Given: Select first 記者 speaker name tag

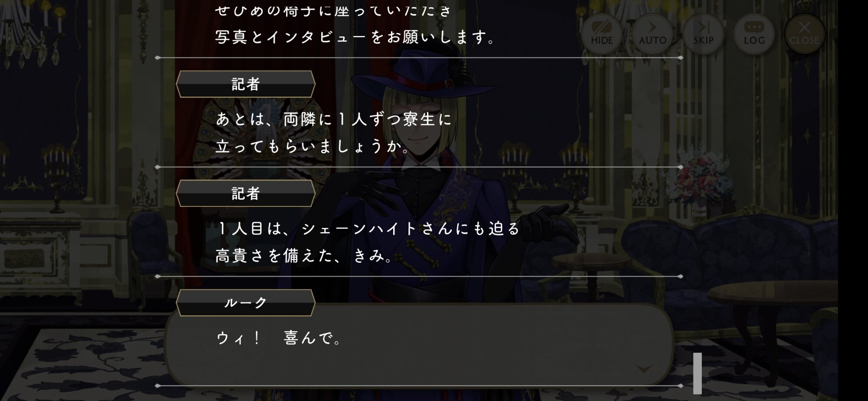Looking at the screenshot, I should tap(246, 84).
